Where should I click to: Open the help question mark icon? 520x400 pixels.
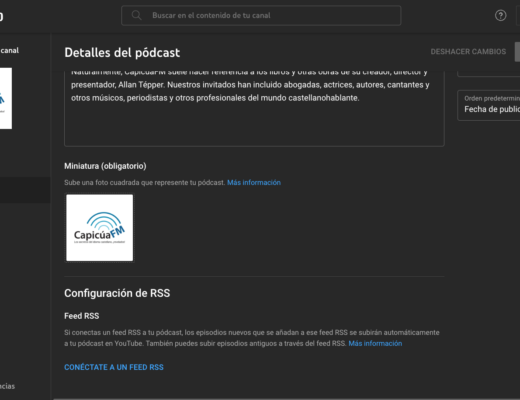click(x=500, y=15)
